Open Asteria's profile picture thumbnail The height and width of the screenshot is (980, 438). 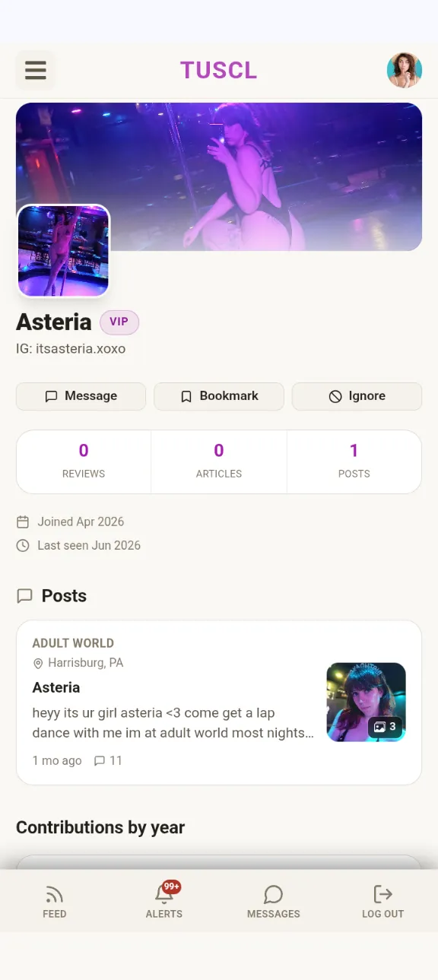tap(64, 251)
